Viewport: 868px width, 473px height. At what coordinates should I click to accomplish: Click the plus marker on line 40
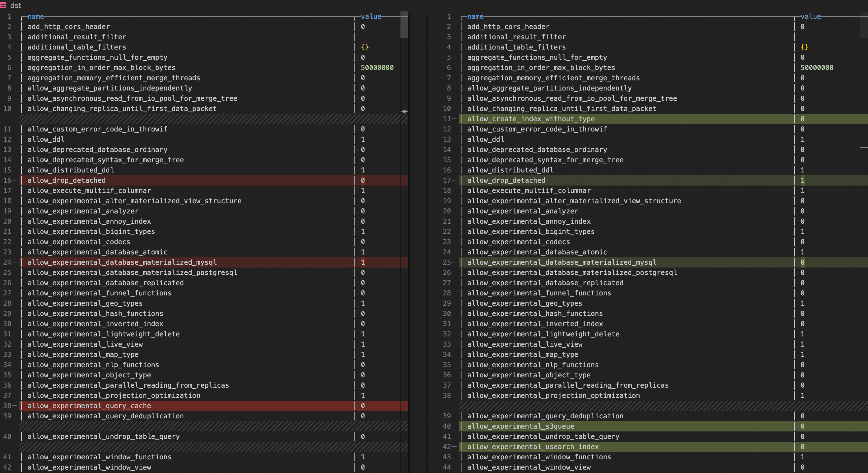click(x=454, y=426)
